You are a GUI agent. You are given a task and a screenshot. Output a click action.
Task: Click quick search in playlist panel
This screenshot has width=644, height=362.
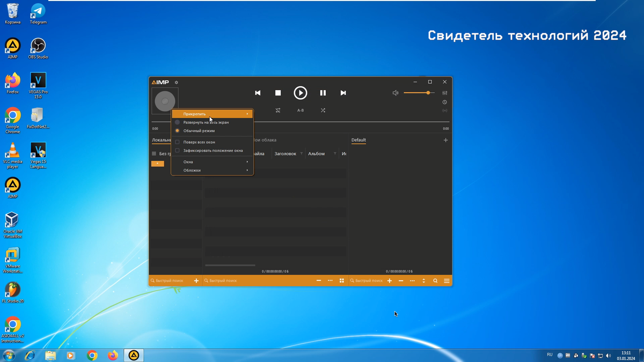pos(367,280)
